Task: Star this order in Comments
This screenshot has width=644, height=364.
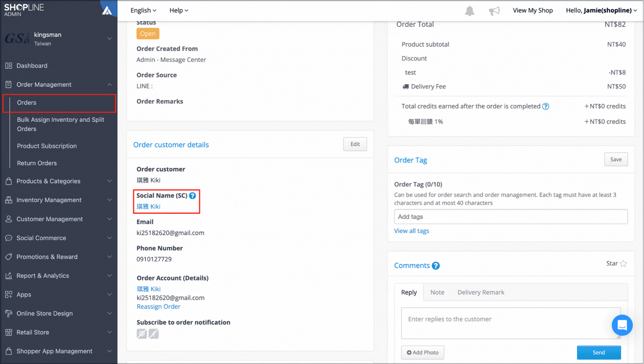Action: point(623,264)
